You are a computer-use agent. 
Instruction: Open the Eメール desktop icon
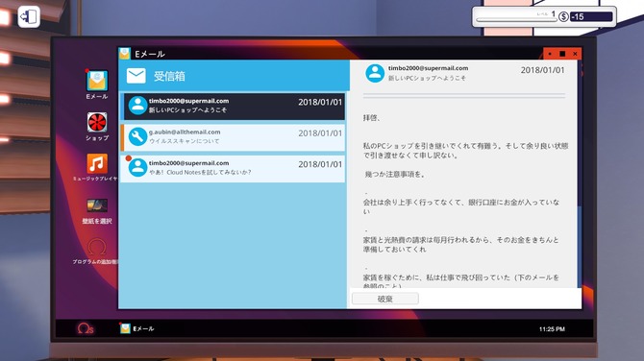97,81
